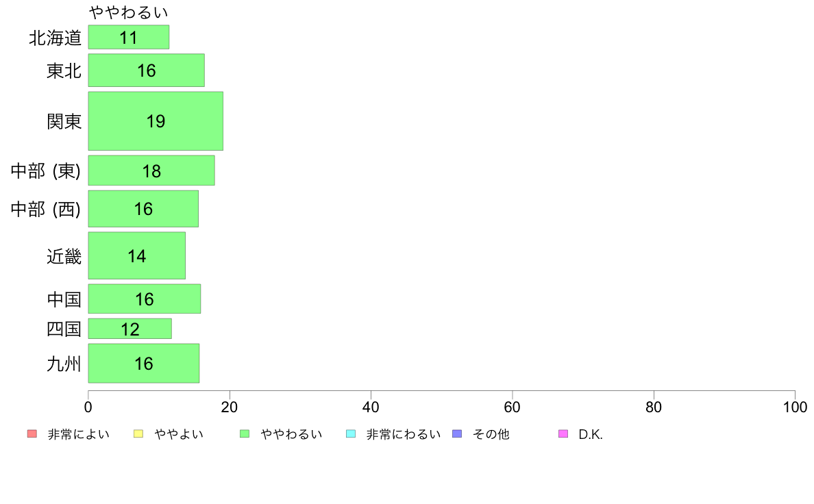Select the 近畿 bar showing 14
Viewport: 814px width, 504px height.
tap(137, 255)
